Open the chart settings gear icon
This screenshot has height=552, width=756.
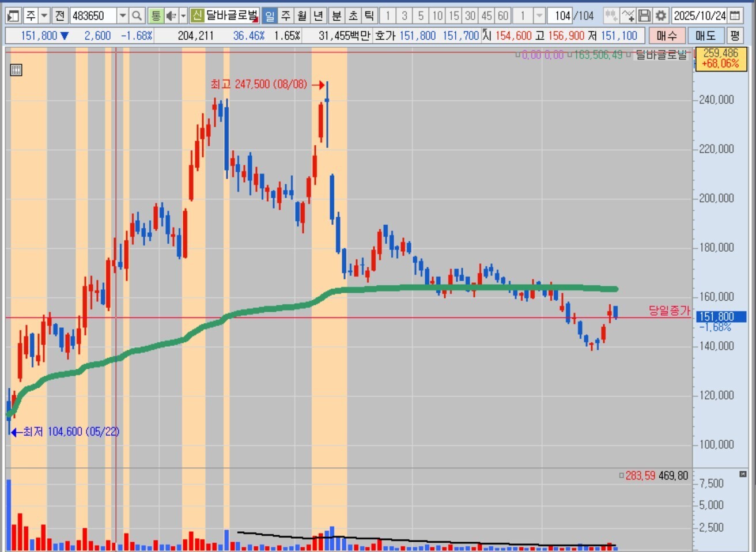pos(661,16)
